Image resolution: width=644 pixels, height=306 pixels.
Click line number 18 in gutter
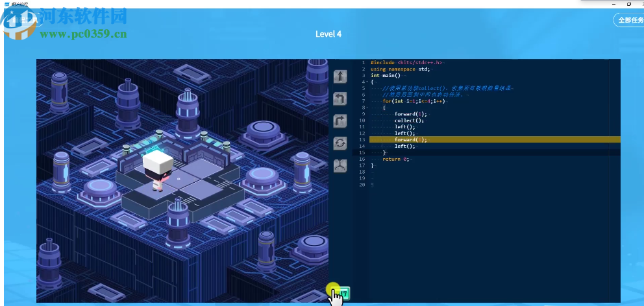362,172
